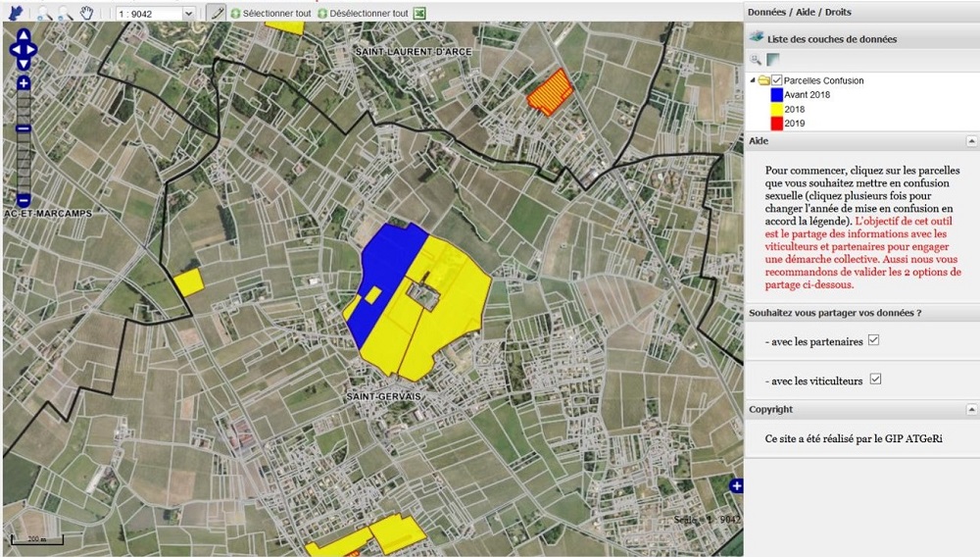Click Liste des couches de données header

862,39
